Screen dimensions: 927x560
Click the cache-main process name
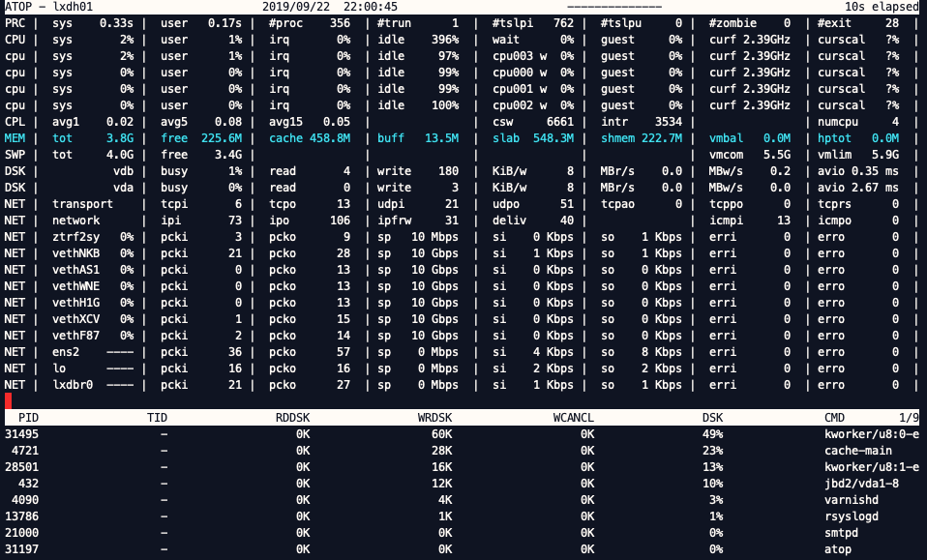pos(858,451)
